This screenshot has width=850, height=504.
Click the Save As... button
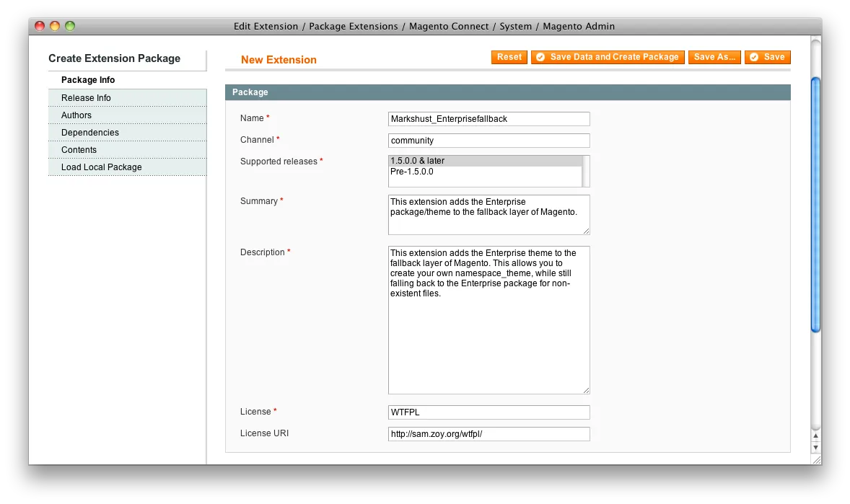click(714, 58)
